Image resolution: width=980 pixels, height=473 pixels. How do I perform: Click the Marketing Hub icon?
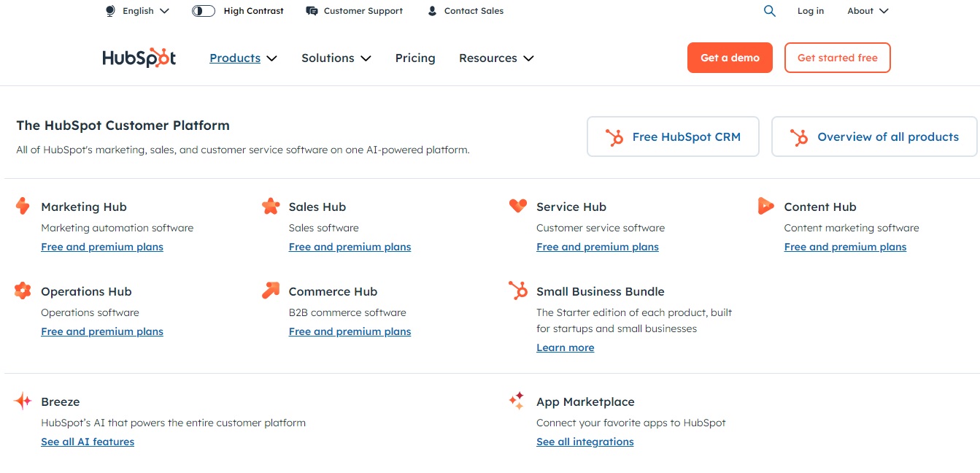(x=23, y=206)
